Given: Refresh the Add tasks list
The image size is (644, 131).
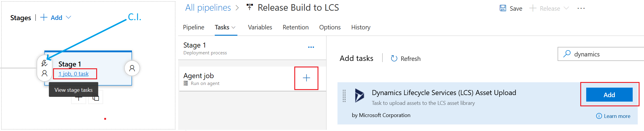Looking at the screenshot, I should (406, 59).
